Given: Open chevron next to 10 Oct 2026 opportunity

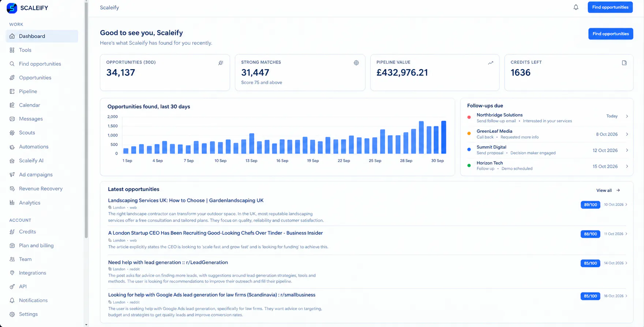Looking at the screenshot, I should [x=626, y=204].
